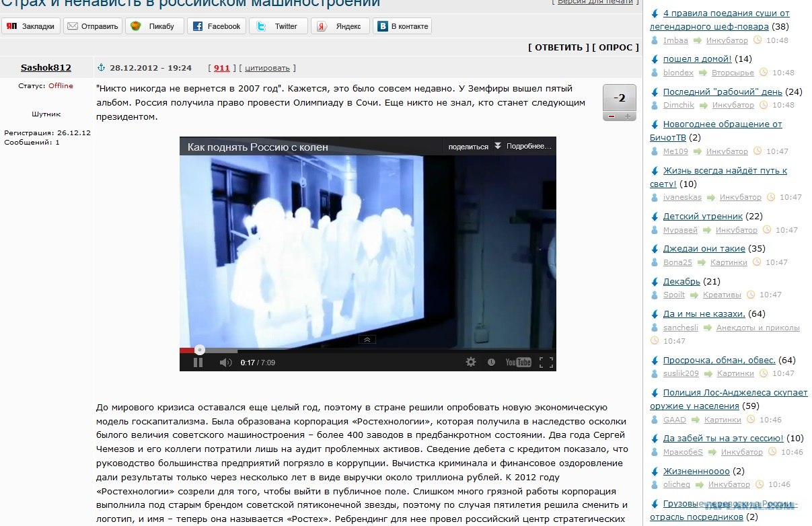This screenshot has height=526, width=812.
Task: Open topic пошел я домой!
Action: coord(697,59)
